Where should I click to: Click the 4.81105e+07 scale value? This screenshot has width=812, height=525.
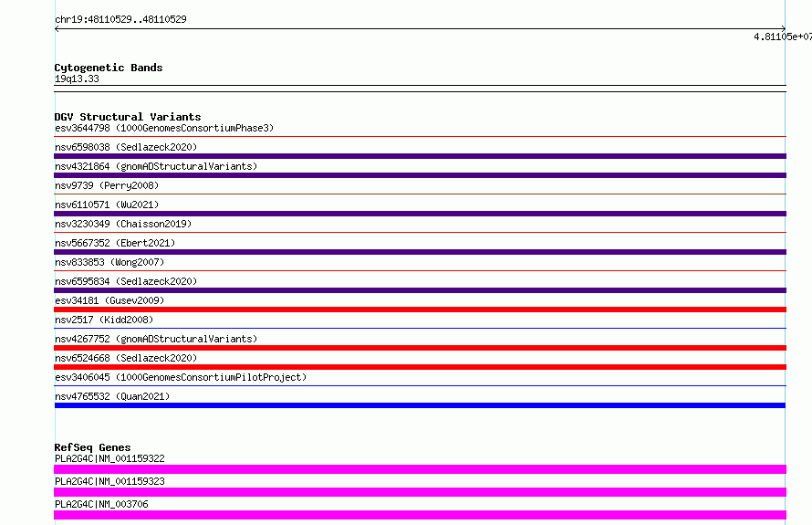(x=783, y=37)
